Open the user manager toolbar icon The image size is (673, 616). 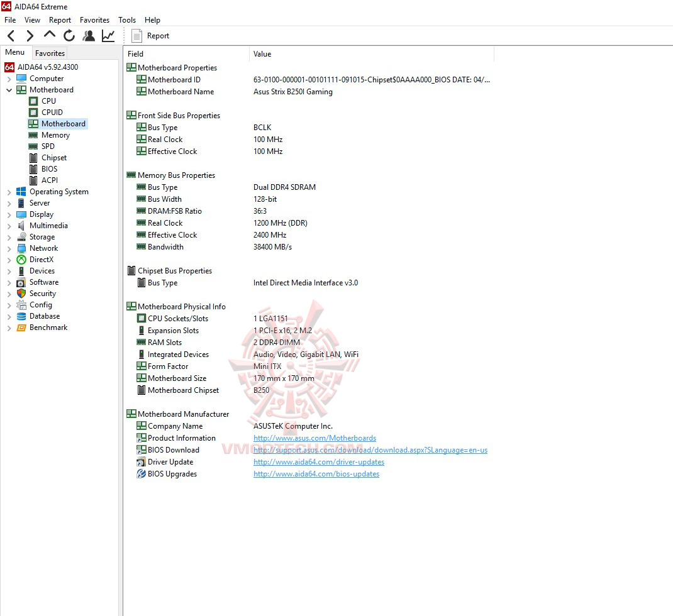coord(89,36)
